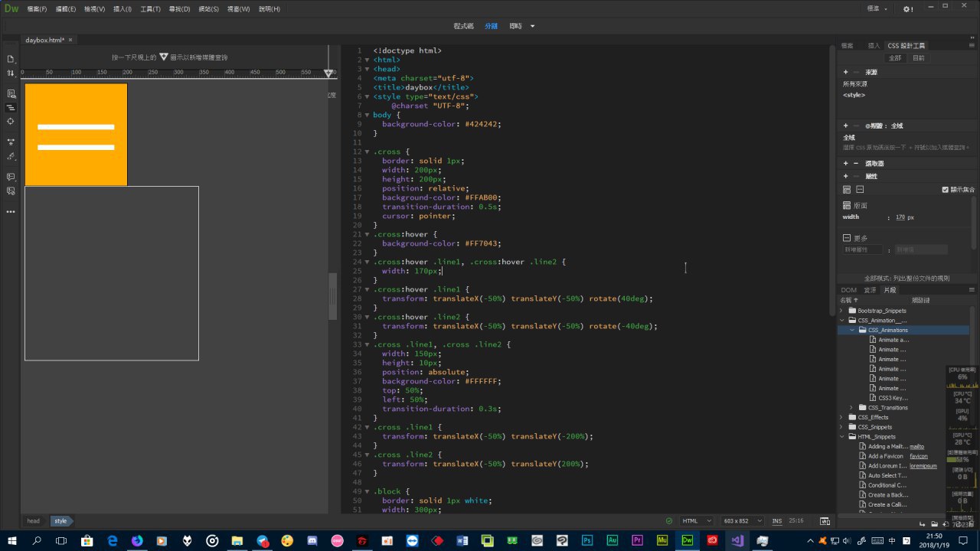Open the view mode dropdown arrow beside 即時
This screenshot has width=980, height=551.
click(x=533, y=26)
